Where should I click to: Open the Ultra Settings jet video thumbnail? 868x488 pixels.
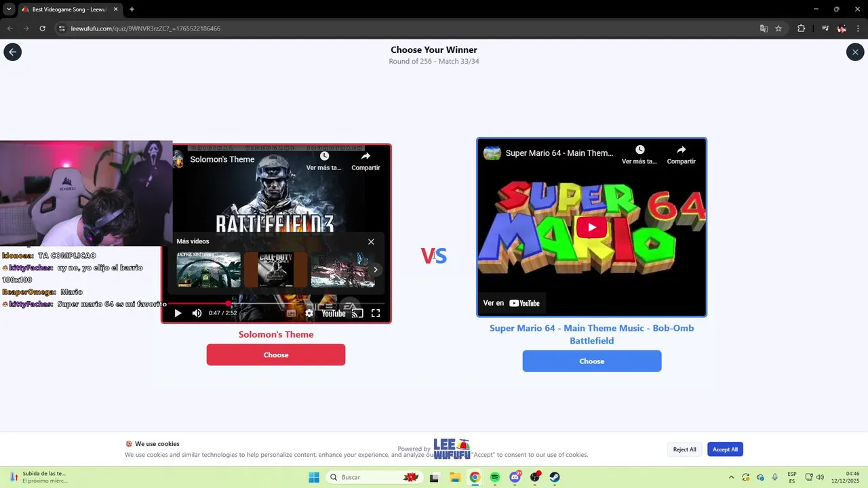[209, 270]
